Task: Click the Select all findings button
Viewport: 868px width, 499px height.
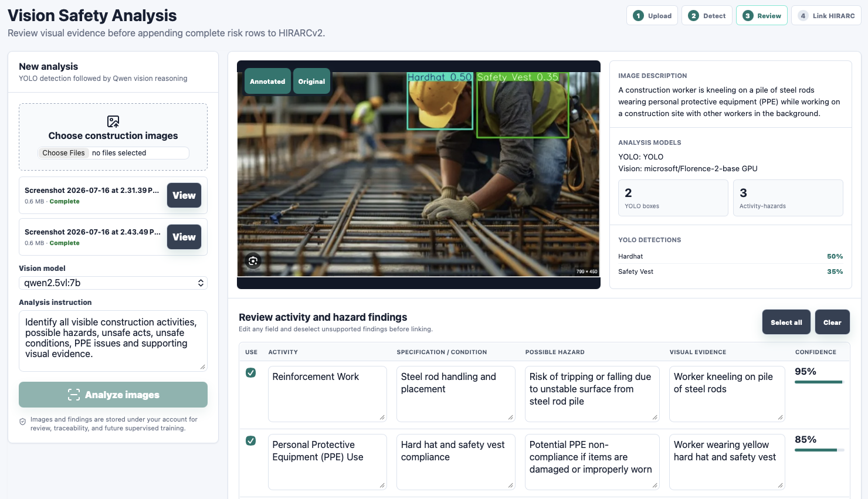Action: [786, 322]
